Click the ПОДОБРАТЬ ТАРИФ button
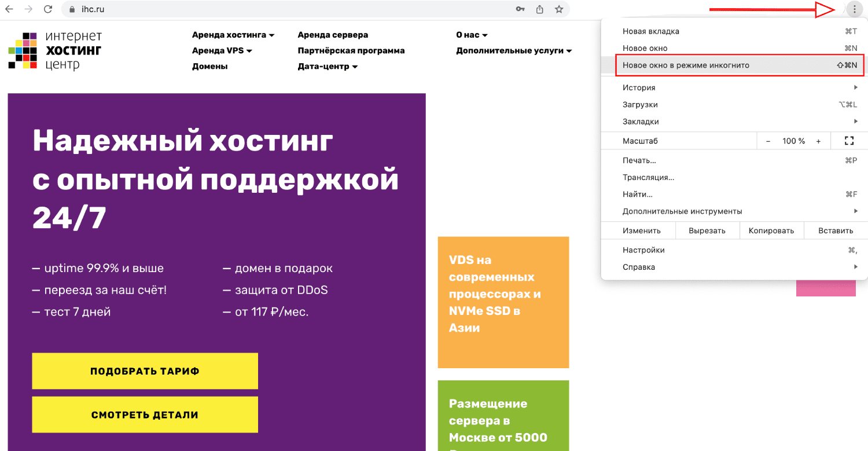This screenshot has height=451, width=868. (145, 371)
